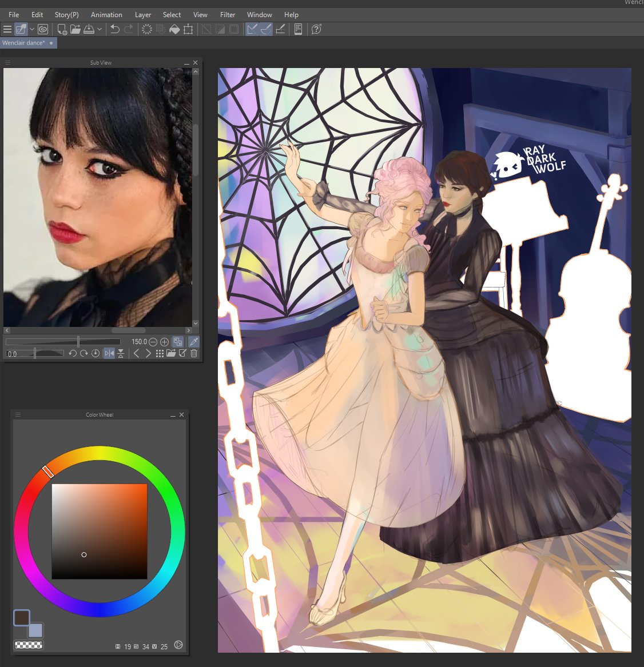Open the Layer menu

pos(143,14)
